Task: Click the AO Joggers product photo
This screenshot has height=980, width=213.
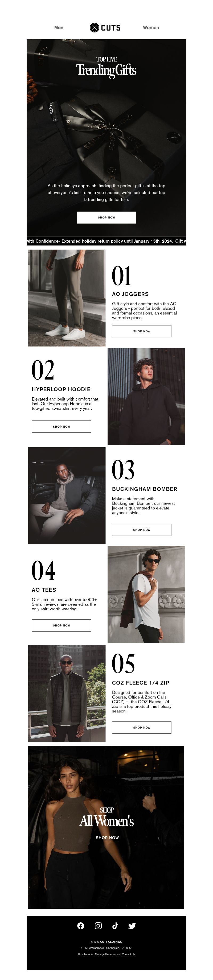Action: (x=67, y=298)
